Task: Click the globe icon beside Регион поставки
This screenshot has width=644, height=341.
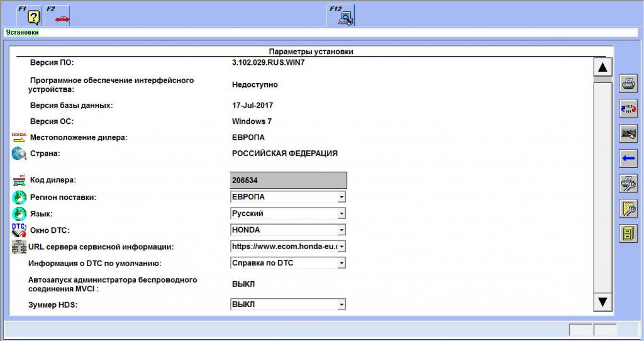Action: pos(19,197)
